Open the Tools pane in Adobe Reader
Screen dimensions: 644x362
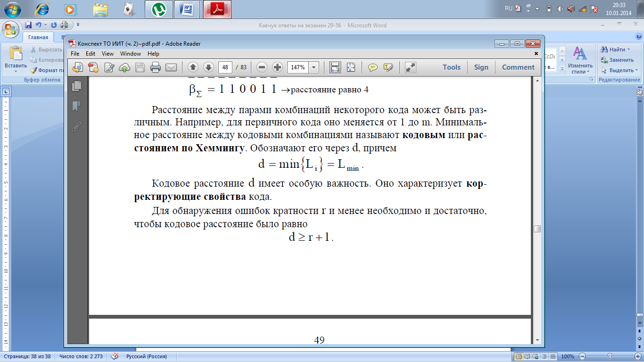[452, 67]
